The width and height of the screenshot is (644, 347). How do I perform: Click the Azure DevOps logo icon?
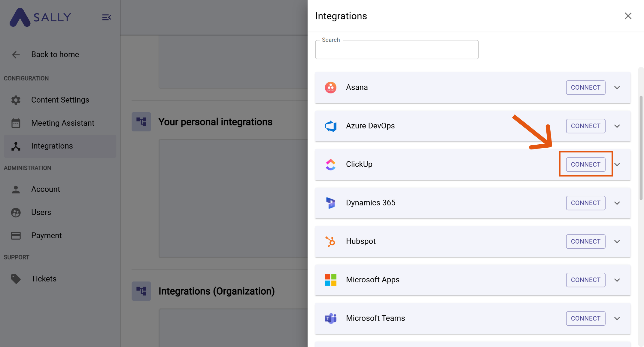[x=331, y=126]
